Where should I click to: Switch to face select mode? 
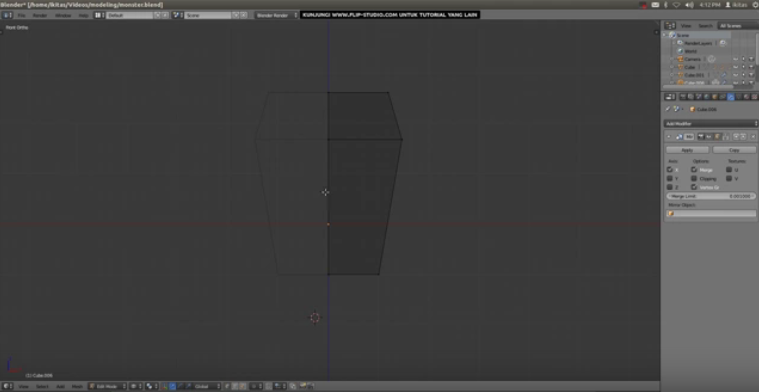(x=242, y=386)
